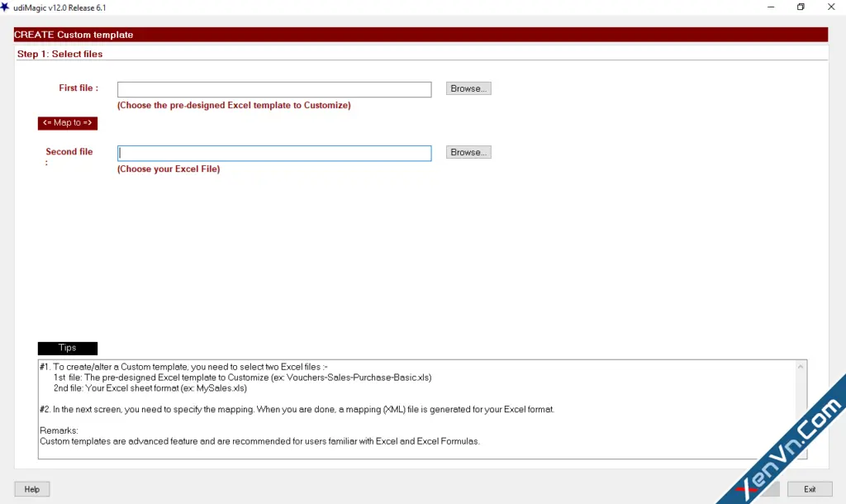Restore down the udiMagic window
This screenshot has height=504, width=846.
pyautogui.click(x=801, y=7)
